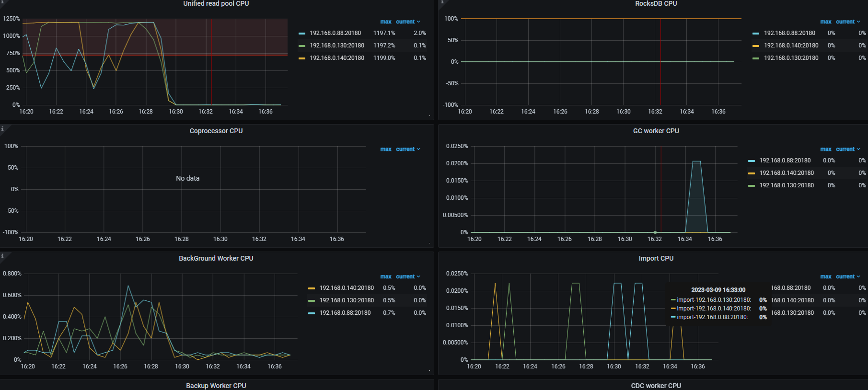
Task: Sort Import CPU legend by max column
Action: [x=825, y=277]
